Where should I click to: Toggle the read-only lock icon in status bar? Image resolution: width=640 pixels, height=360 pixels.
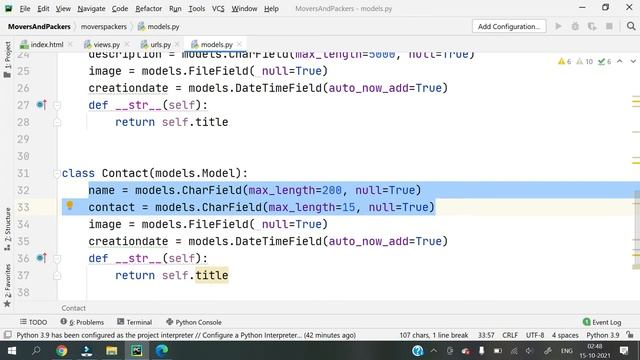point(630,335)
